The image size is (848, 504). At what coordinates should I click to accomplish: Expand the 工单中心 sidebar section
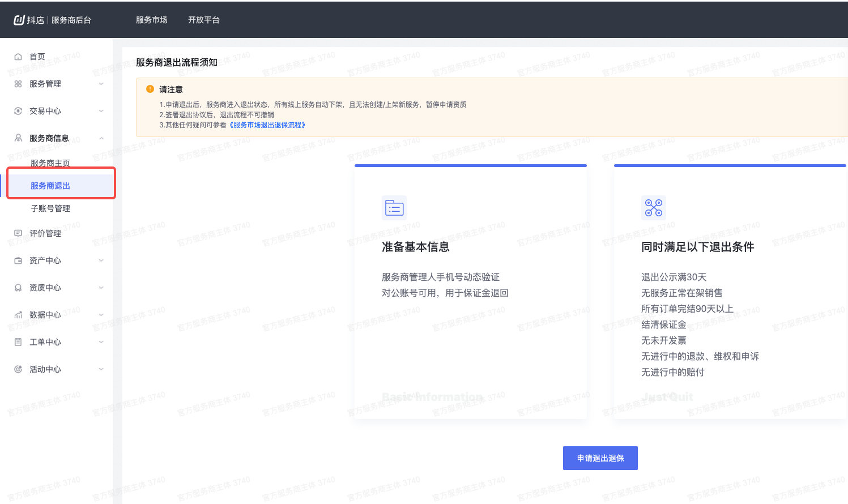point(101,341)
